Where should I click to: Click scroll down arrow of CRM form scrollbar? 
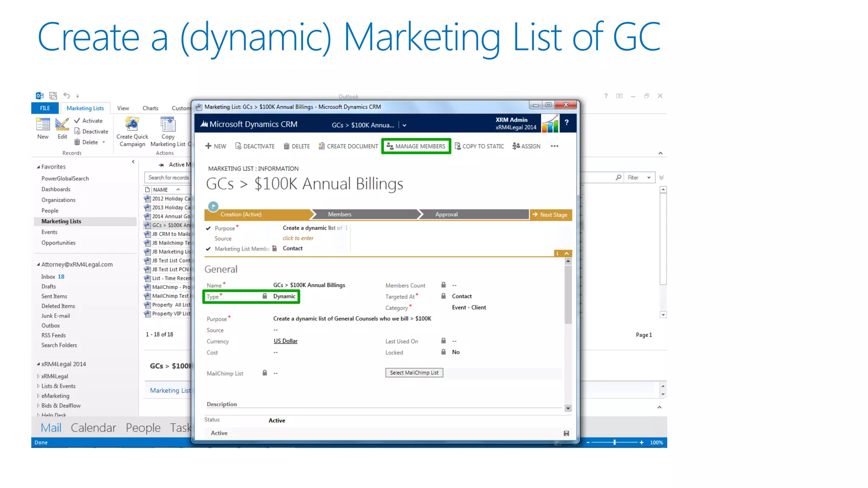(x=568, y=408)
